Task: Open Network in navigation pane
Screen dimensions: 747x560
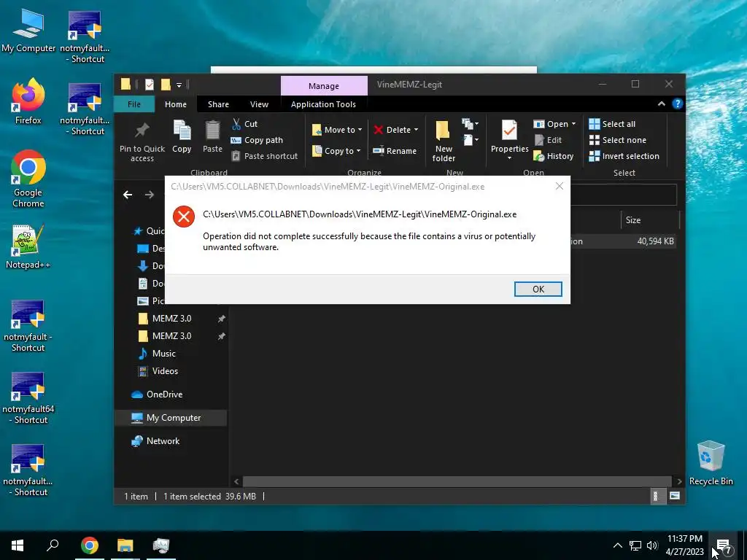Action: click(x=163, y=441)
